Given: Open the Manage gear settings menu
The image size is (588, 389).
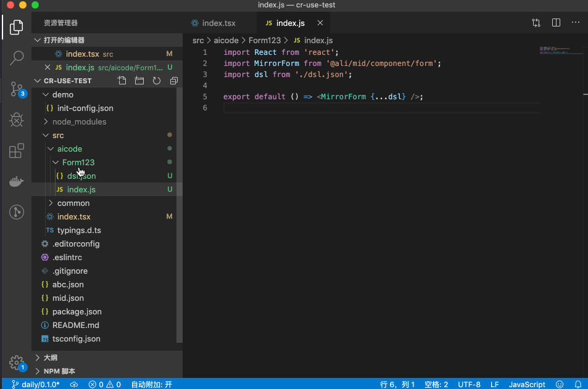Looking at the screenshot, I should [17, 362].
